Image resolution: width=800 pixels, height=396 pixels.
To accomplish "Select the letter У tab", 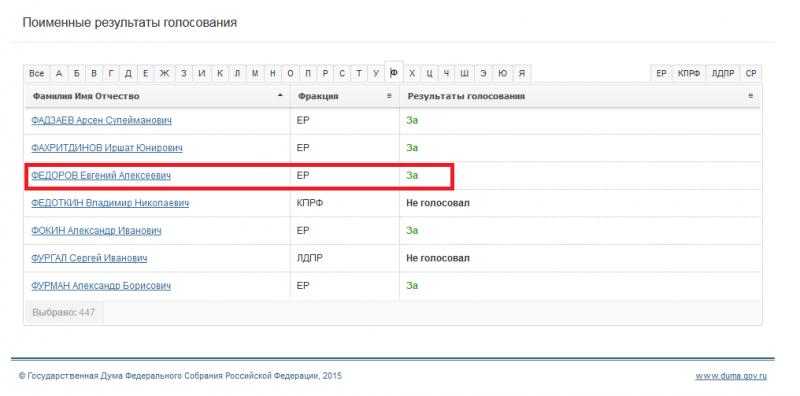I will pyautogui.click(x=376, y=73).
